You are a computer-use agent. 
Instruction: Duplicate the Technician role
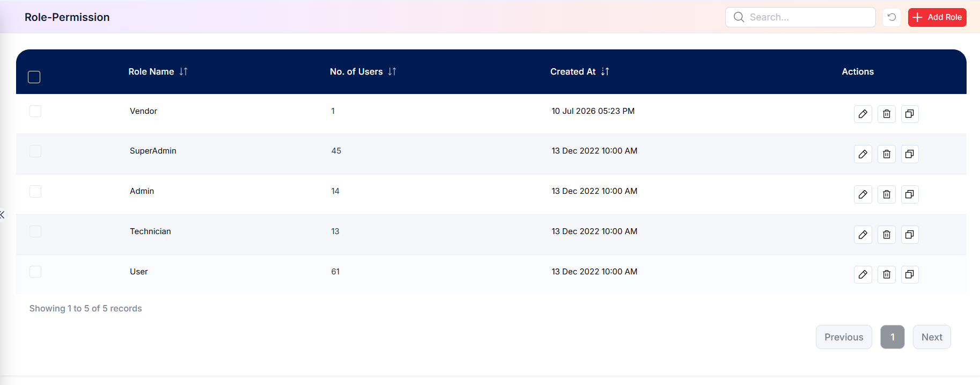[910, 235]
